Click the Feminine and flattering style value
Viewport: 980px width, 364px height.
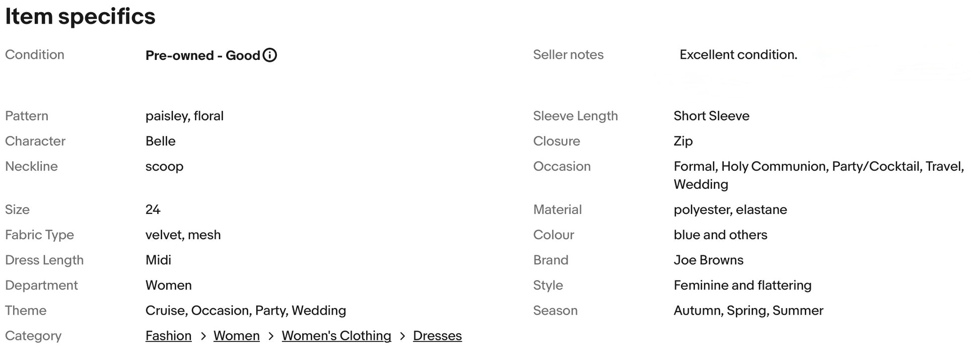point(742,285)
